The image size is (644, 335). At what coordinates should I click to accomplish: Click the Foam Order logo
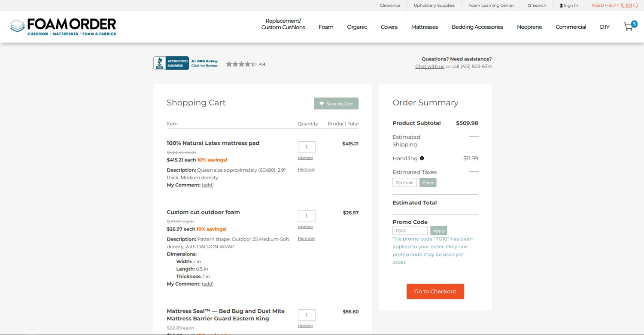[x=63, y=27]
